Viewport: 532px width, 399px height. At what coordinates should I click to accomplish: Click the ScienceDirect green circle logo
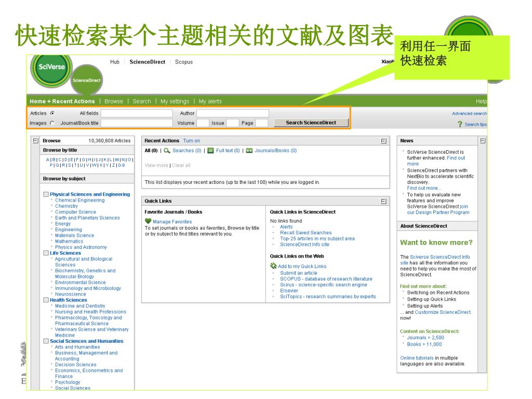coord(87,80)
